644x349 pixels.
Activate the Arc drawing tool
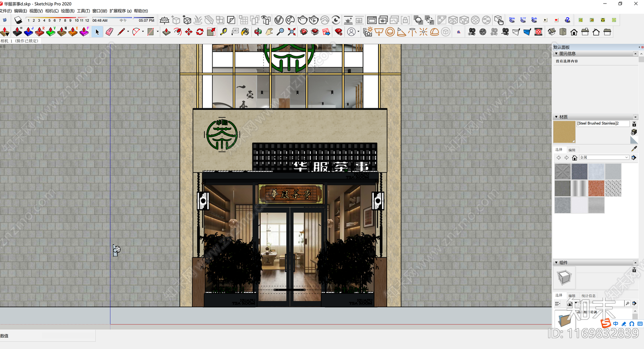click(x=136, y=32)
